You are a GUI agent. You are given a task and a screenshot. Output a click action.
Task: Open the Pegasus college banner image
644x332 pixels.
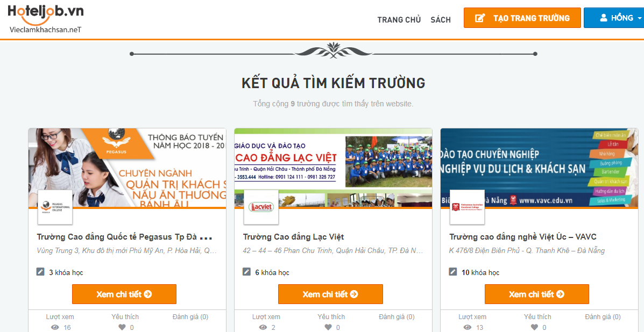pos(128,168)
